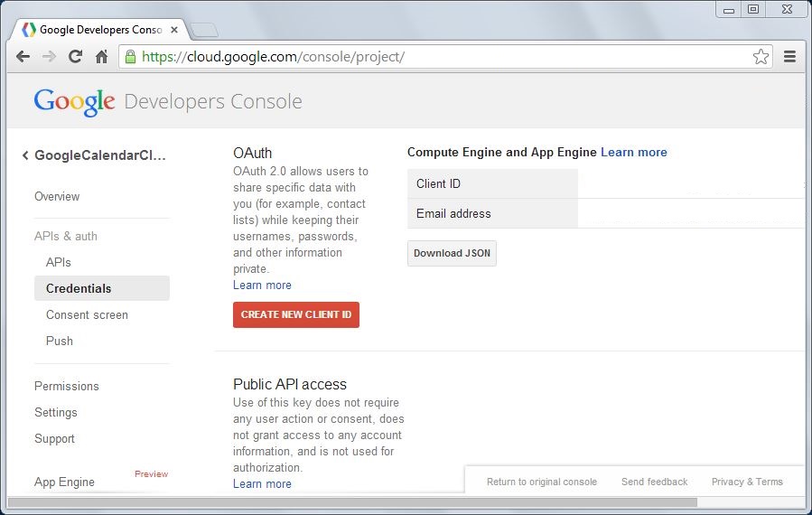The width and height of the screenshot is (812, 515).
Task: Click Return to original console link
Action: coord(542,482)
